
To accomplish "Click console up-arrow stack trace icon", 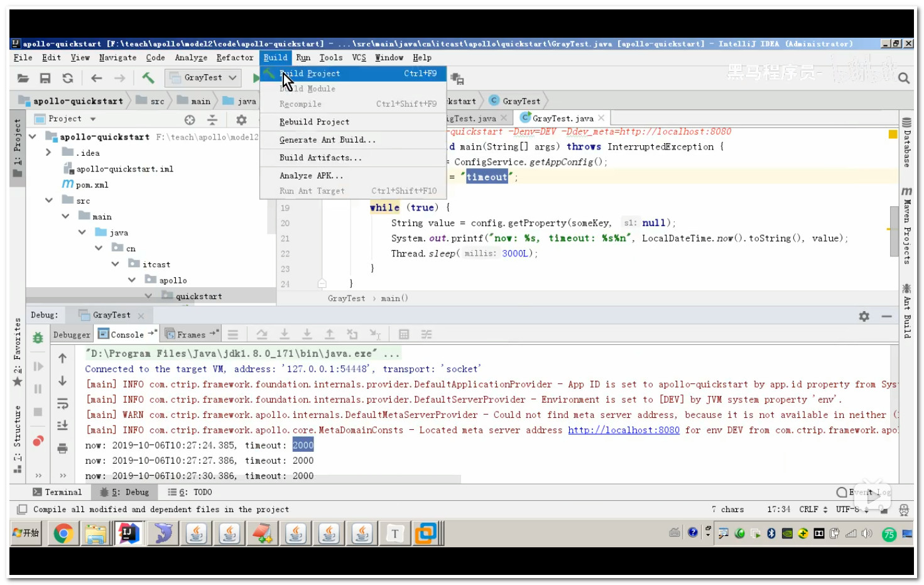I will pyautogui.click(x=62, y=358).
